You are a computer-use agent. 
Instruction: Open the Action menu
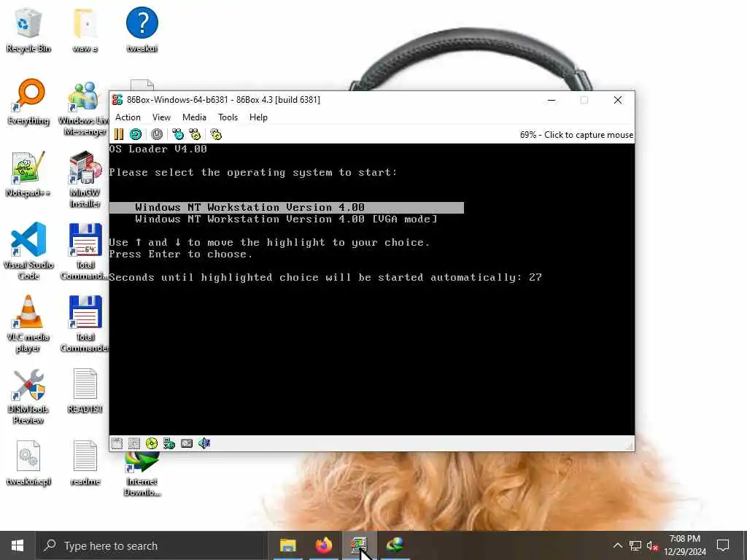coord(128,117)
